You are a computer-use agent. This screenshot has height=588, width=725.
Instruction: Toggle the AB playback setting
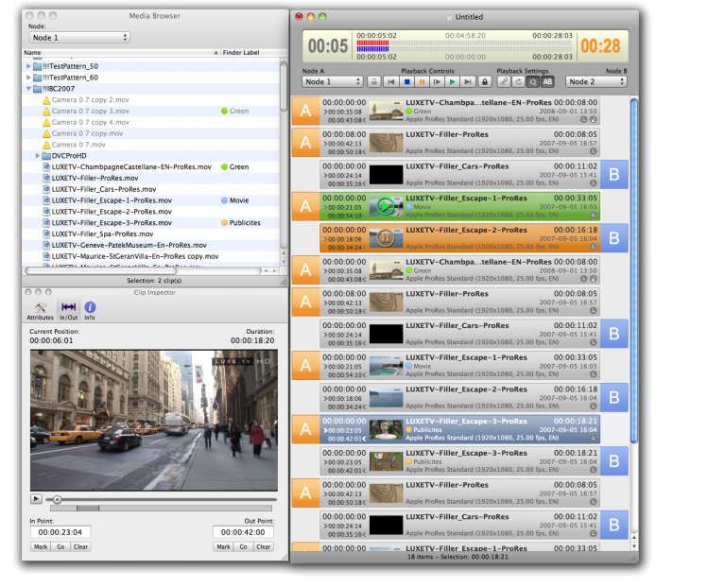[547, 82]
